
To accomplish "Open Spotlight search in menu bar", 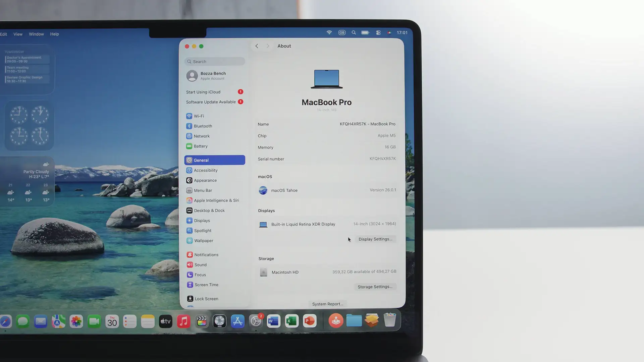I will coord(354,33).
